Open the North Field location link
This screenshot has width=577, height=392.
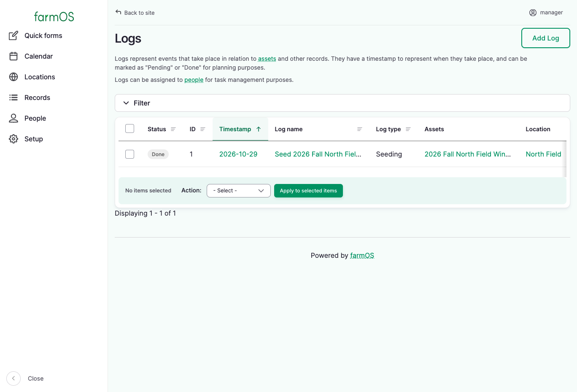543,154
